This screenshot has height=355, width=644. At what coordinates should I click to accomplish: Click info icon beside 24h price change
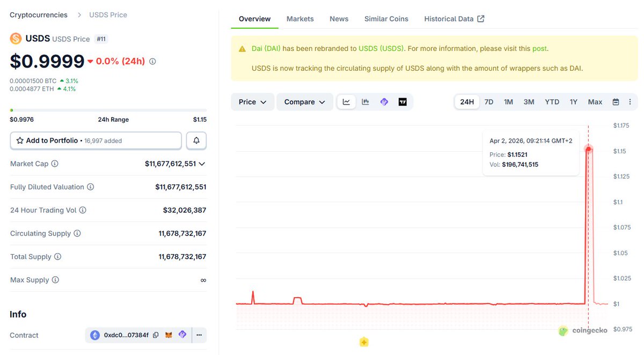(x=152, y=62)
